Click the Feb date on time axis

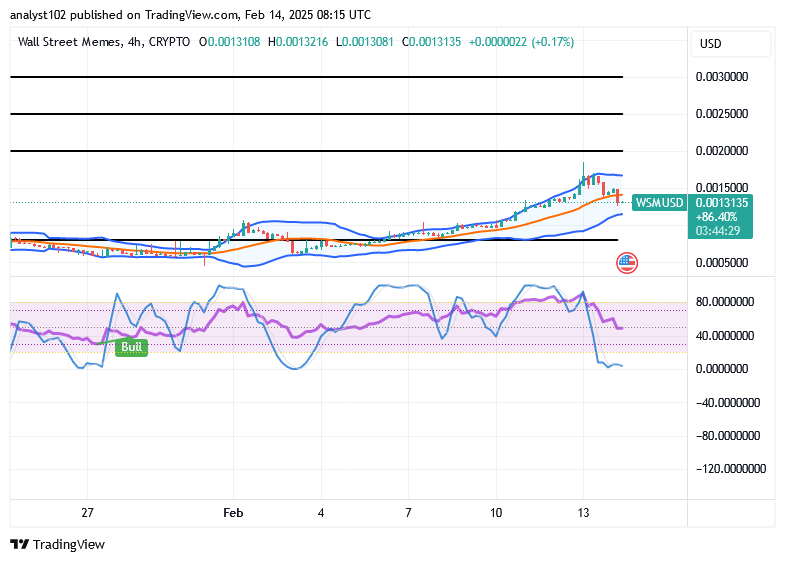tap(233, 513)
